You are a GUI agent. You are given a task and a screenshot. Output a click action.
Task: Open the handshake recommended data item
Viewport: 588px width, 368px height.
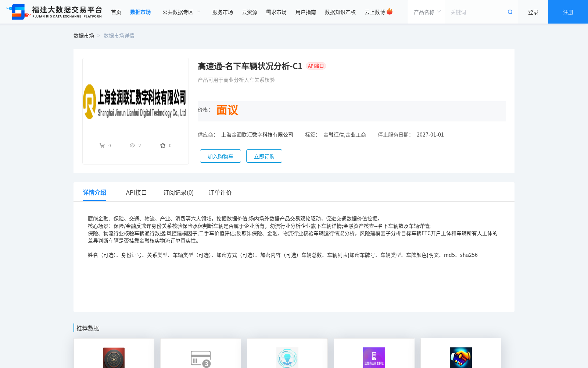pos(461,357)
